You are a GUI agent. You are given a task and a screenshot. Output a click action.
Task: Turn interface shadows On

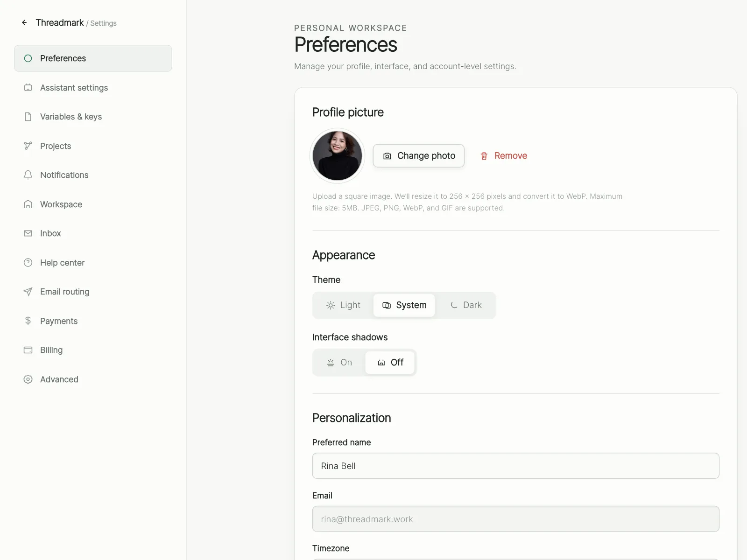[339, 363]
